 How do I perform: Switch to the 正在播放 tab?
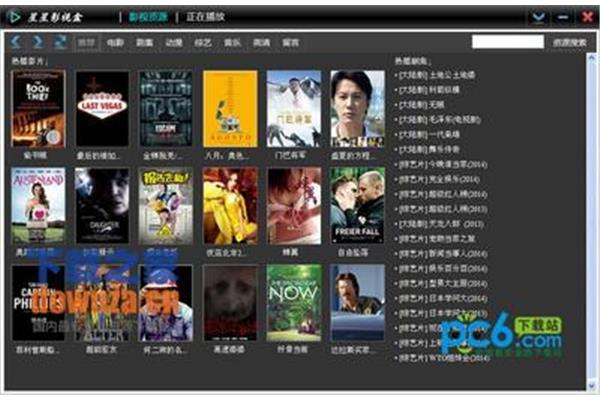(x=205, y=17)
